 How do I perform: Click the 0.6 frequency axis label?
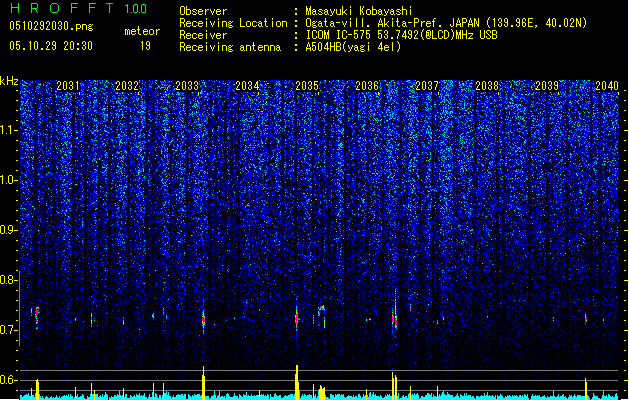[9, 380]
